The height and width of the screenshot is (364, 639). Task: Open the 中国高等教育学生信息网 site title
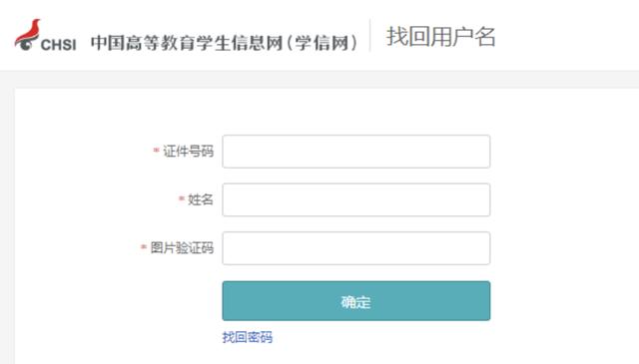click(x=187, y=43)
